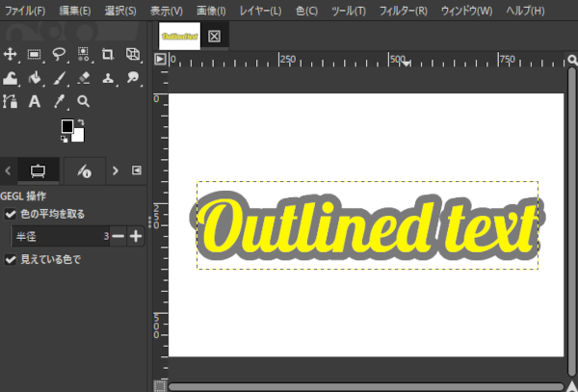
Task: Uncheck the 色の平均を取る checkbox
Action: coord(11,214)
